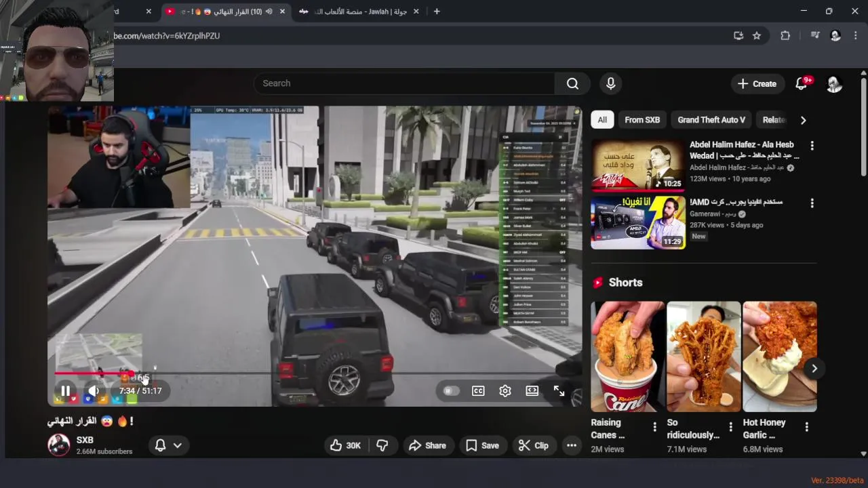Open the Share dialog
The height and width of the screenshot is (488, 868).
[427, 445]
